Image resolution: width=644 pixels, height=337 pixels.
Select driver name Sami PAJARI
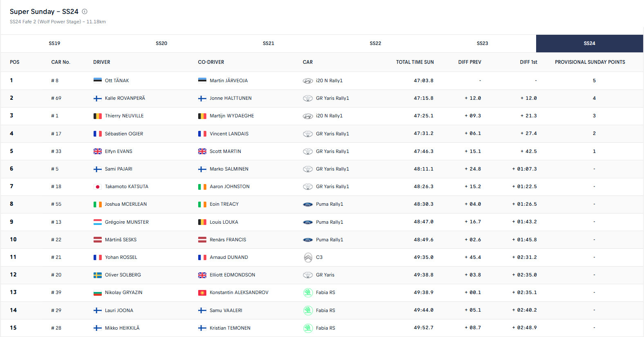point(119,169)
